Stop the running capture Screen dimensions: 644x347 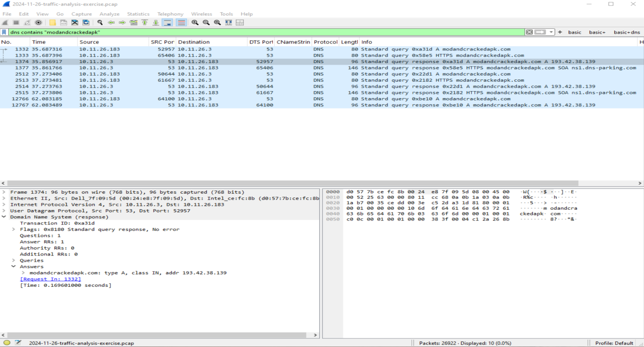coord(16,23)
